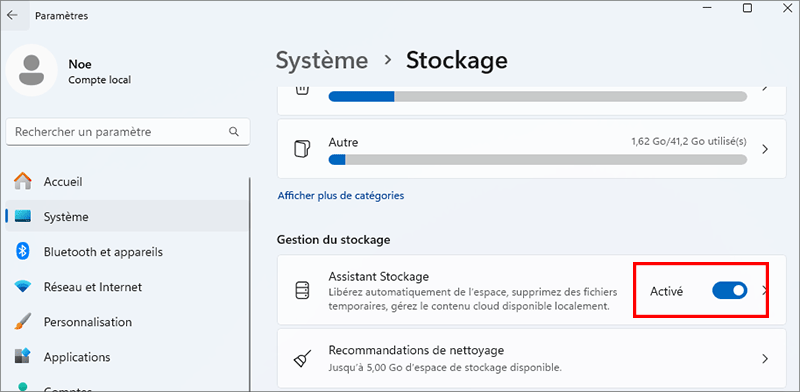This screenshot has width=800, height=392.
Task: Turn off the Assistant Stockage toggle
Action: pyautogui.click(x=730, y=291)
